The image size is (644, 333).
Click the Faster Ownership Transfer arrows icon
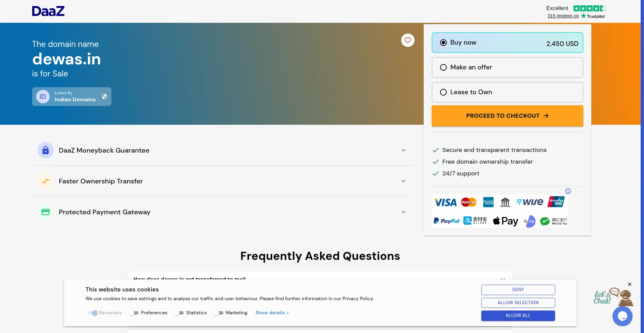(46, 181)
